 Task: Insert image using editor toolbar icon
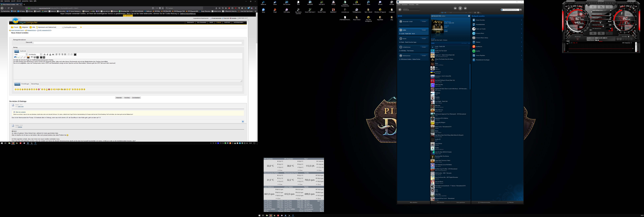[x=28, y=57]
